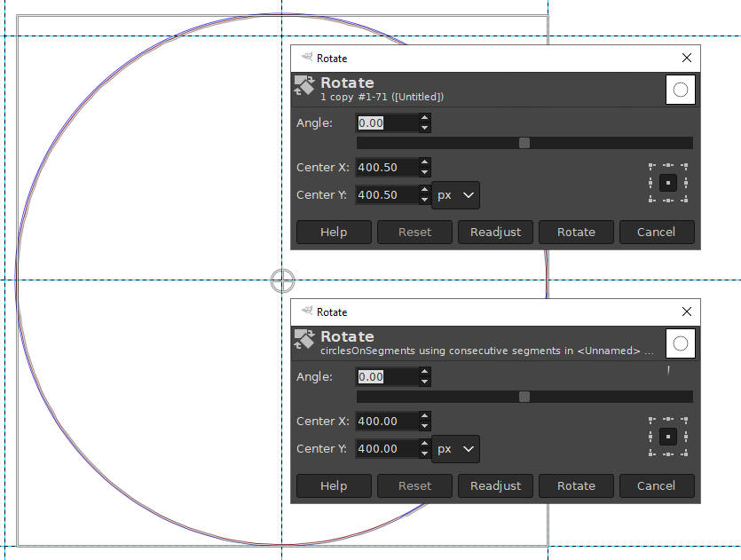Increment Center X 400.00 up arrow
Screen dimensions: 741x560
coord(425,417)
